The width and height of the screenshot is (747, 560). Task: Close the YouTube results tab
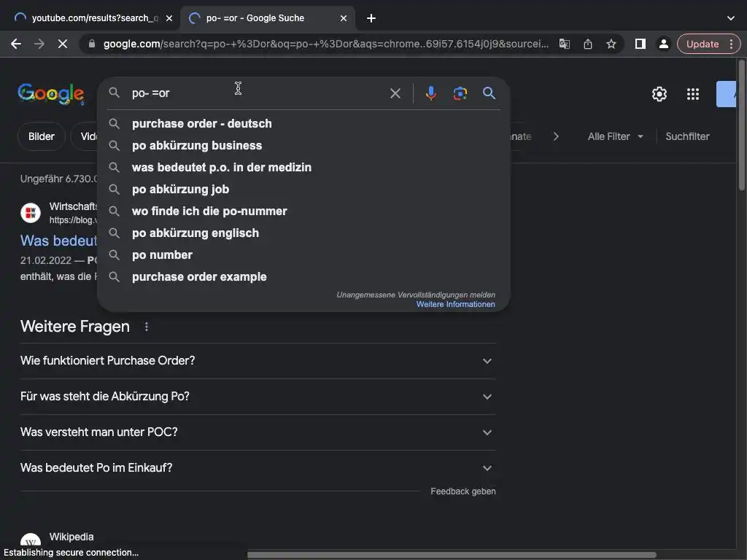169,18
